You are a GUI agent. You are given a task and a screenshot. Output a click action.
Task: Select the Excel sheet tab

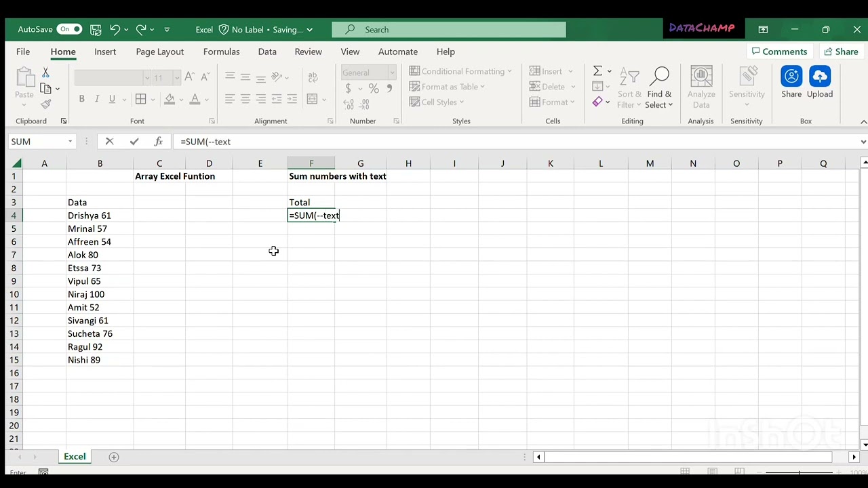click(75, 457)
